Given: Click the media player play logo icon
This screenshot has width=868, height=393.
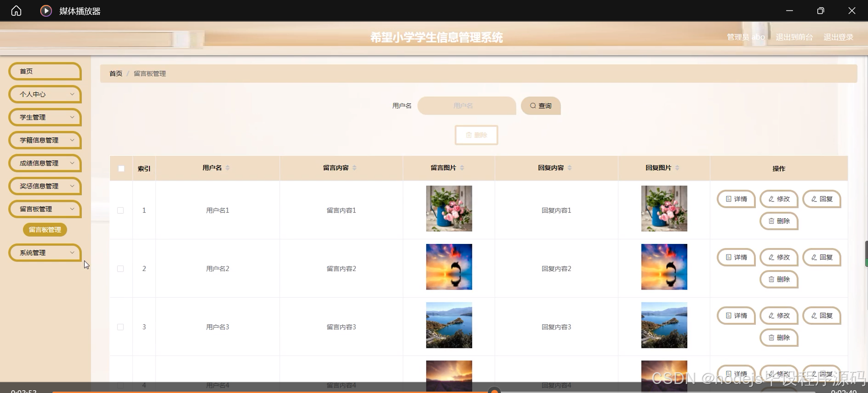Looking at the screenshot, I should point(46,10).
